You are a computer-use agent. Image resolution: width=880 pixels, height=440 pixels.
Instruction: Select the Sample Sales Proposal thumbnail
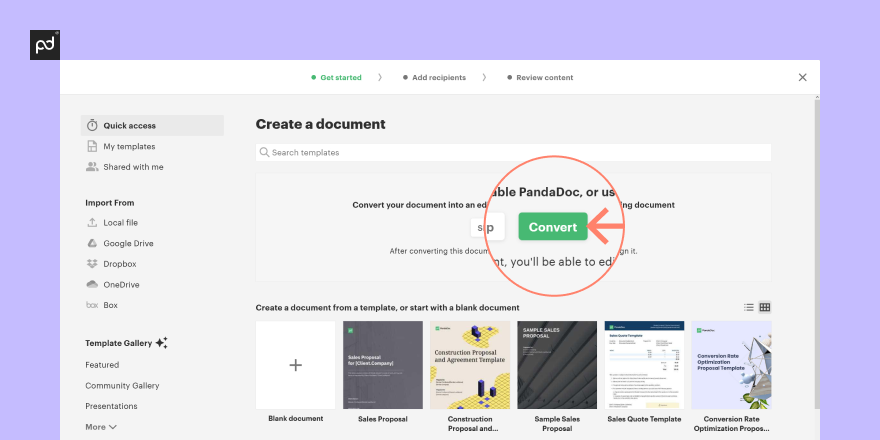pyautogui.click(x=557, y=365)
